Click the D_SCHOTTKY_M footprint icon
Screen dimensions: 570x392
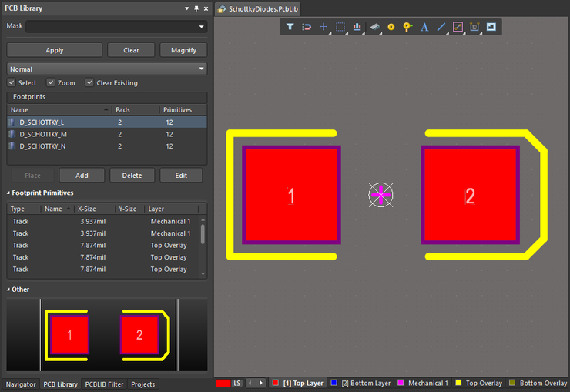pos(12,134)
